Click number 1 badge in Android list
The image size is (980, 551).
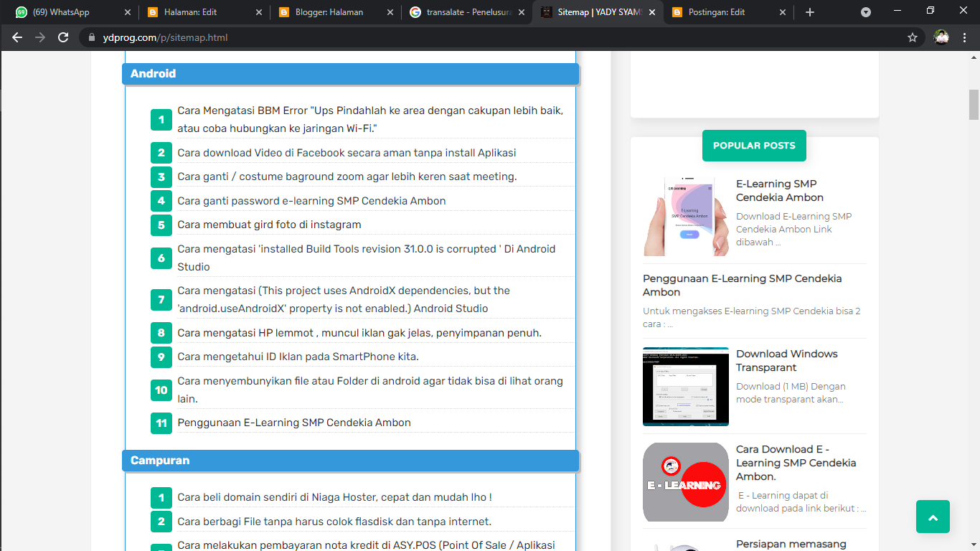pyautogui.click(x=161, y=120)
